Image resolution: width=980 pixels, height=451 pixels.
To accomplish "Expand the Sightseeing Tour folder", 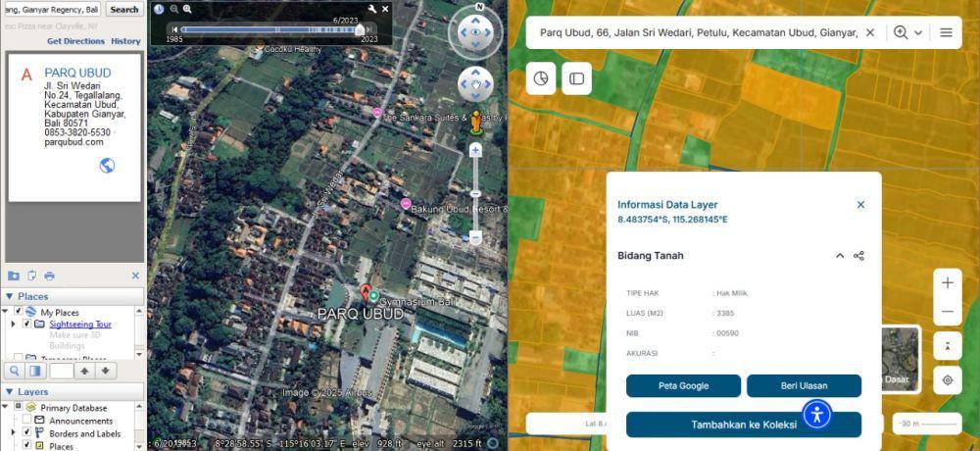I will click(x=13, y=324).
